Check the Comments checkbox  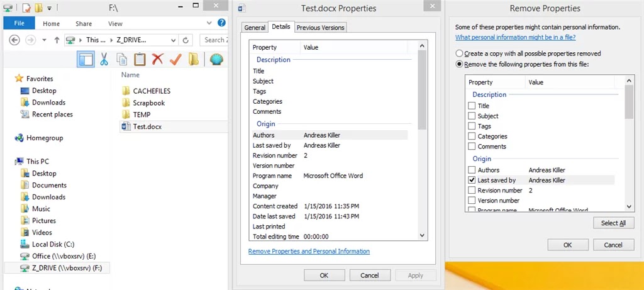472,146
